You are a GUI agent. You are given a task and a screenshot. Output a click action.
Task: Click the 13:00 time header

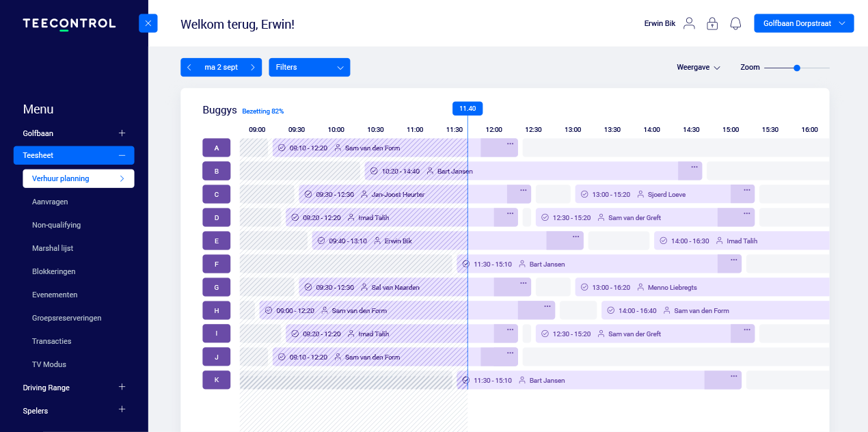pos(573,129)
